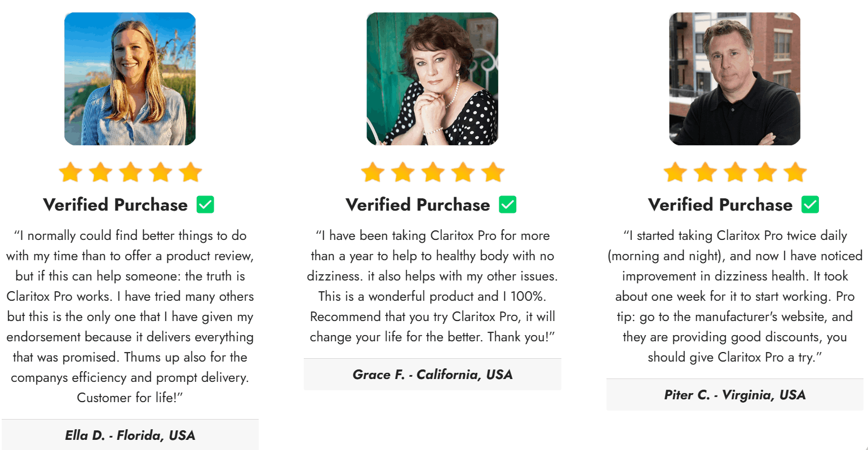
Task: Click the first star under Ella's photo
Action: point(70,172)
